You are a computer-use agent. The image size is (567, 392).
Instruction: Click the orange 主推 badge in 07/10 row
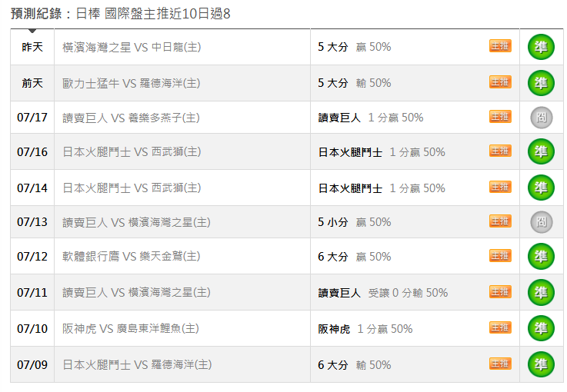point(500,327)
